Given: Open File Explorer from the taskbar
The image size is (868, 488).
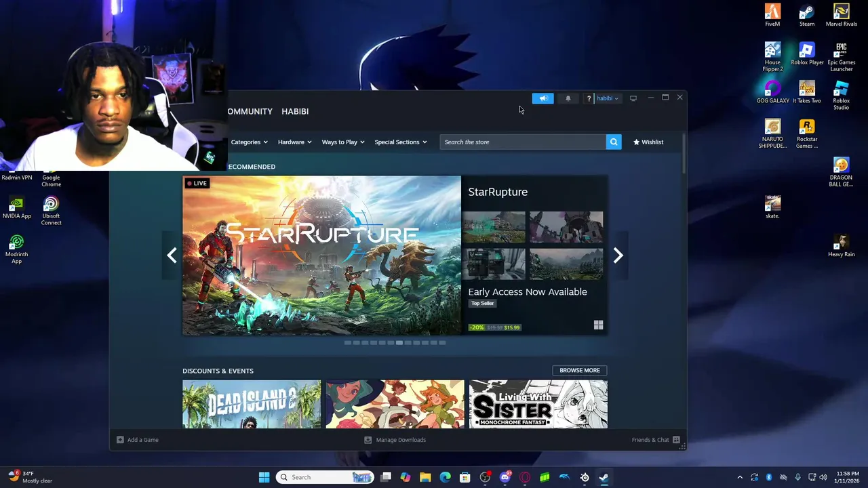Looking at the screenshot, I should coord(425,477).
